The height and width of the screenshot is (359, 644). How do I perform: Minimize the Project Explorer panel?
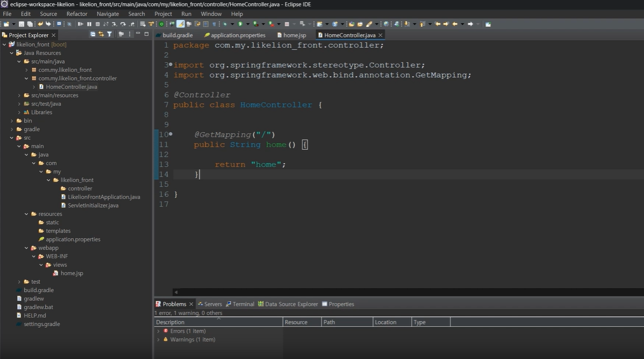tap(138, 34)
